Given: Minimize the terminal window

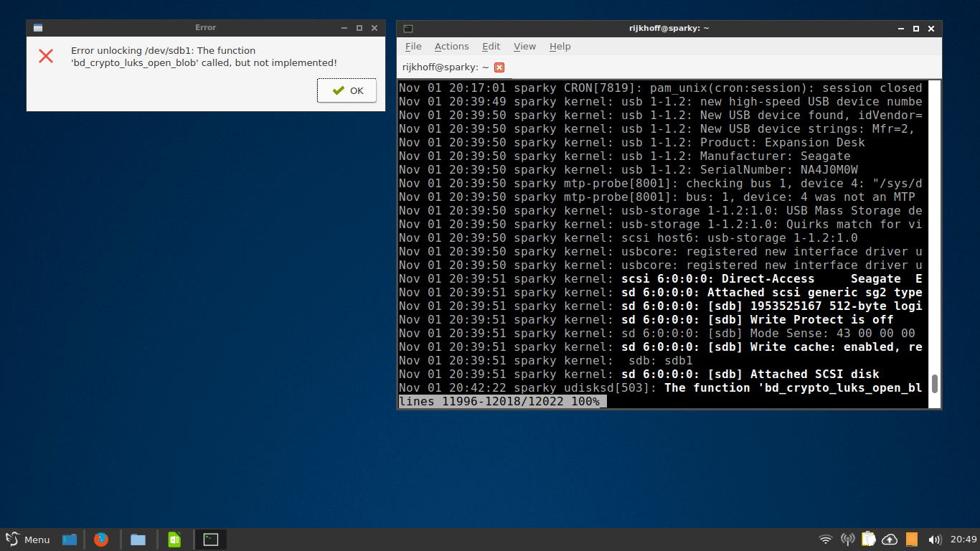Looking at the screenshot, I should 901,28.
